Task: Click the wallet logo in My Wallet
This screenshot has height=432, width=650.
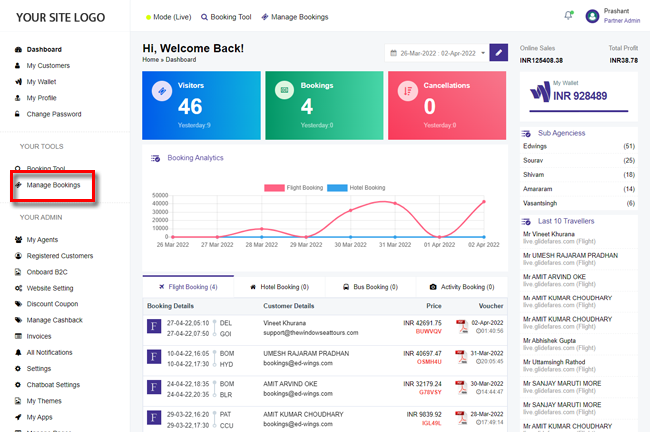Action: tap(540, 94)
